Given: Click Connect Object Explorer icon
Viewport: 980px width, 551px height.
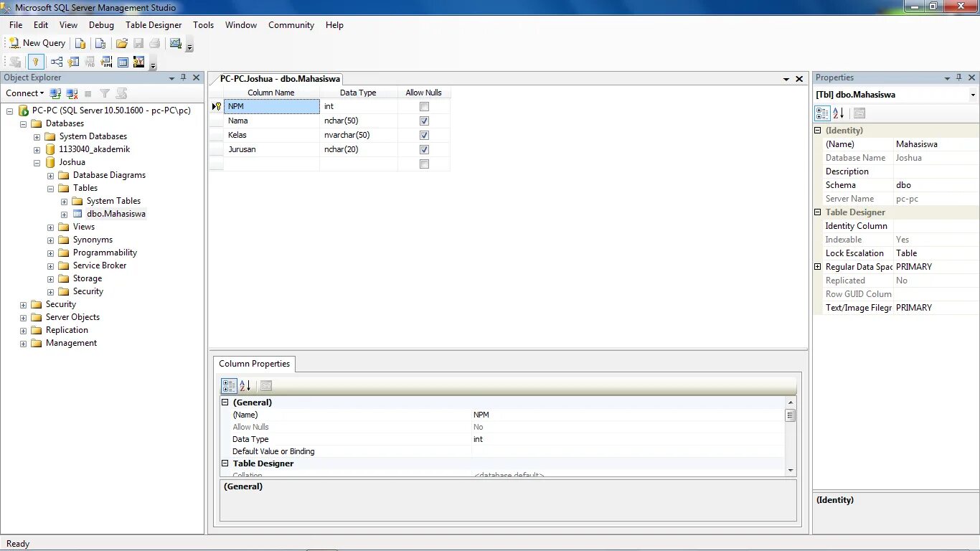Looking at the screenshot, I should 55,93.
